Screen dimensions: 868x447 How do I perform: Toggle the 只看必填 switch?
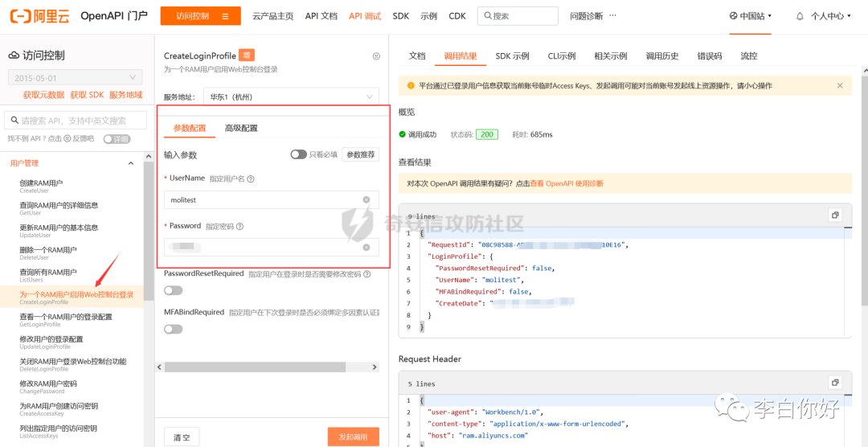tap(298, 154)
